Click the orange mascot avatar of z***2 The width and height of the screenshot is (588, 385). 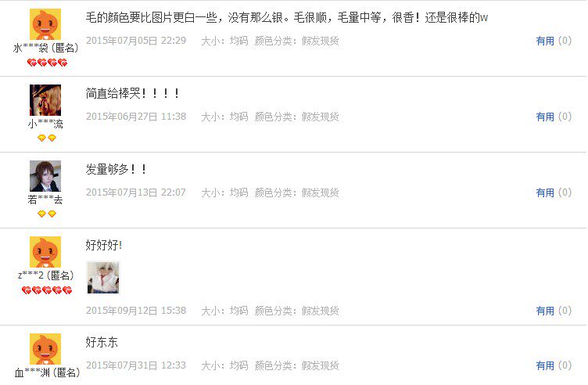coord(45,252)
